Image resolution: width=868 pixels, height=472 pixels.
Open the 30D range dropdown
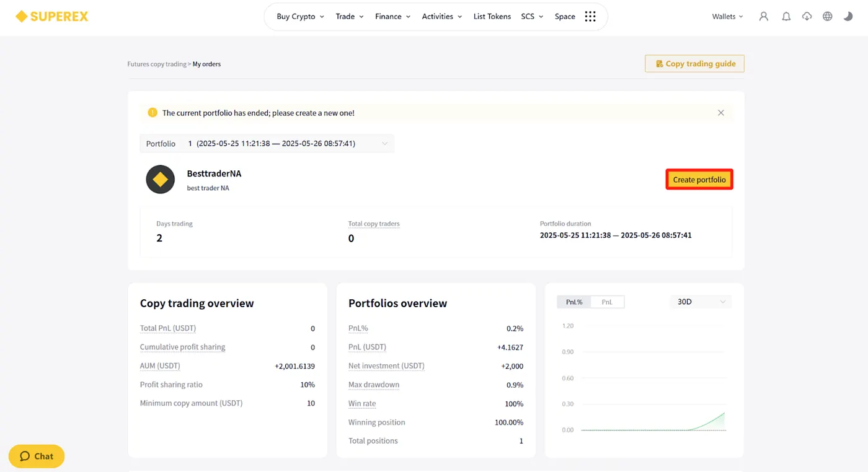pyautogui.click(x=701, y=302)
